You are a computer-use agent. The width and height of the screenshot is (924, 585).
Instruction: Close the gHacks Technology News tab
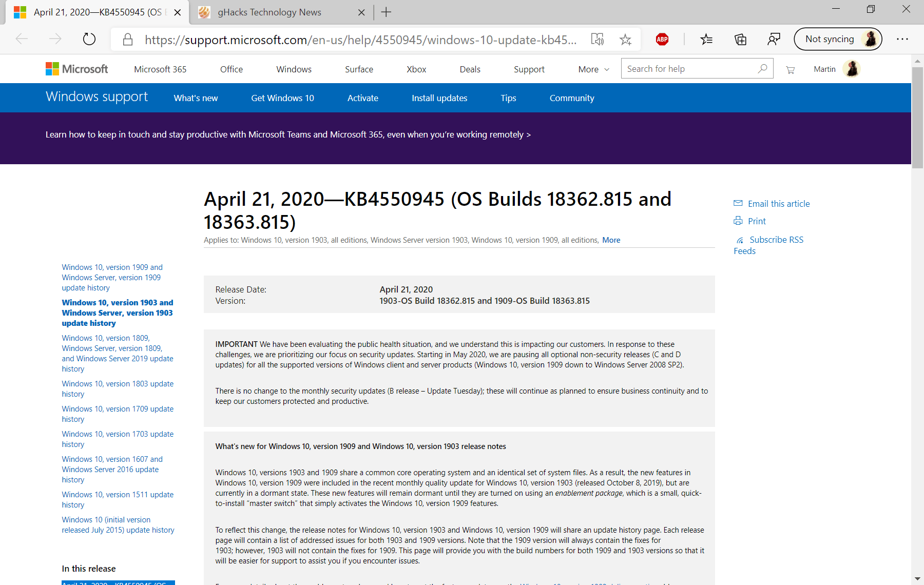(x=361, y=12)
